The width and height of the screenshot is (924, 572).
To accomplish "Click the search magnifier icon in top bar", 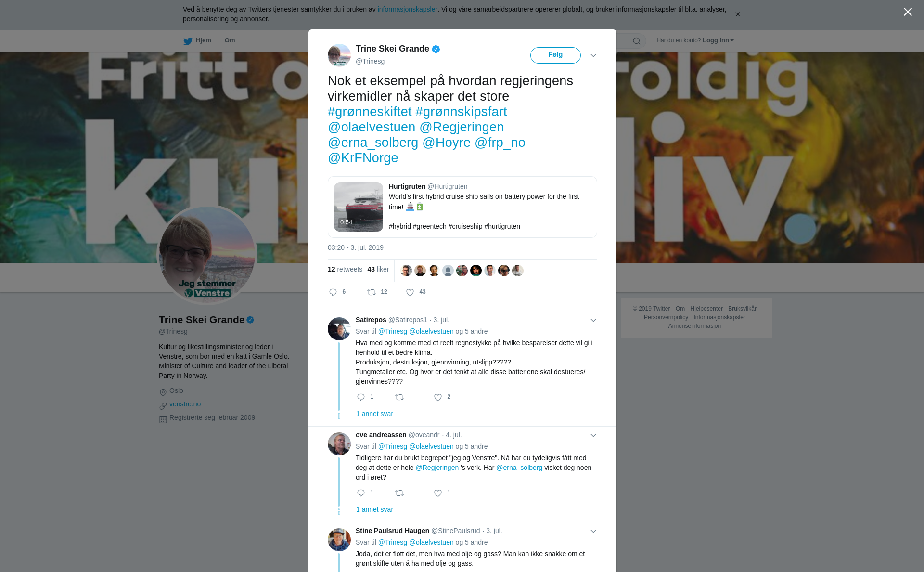I will [x=637, y=41].
